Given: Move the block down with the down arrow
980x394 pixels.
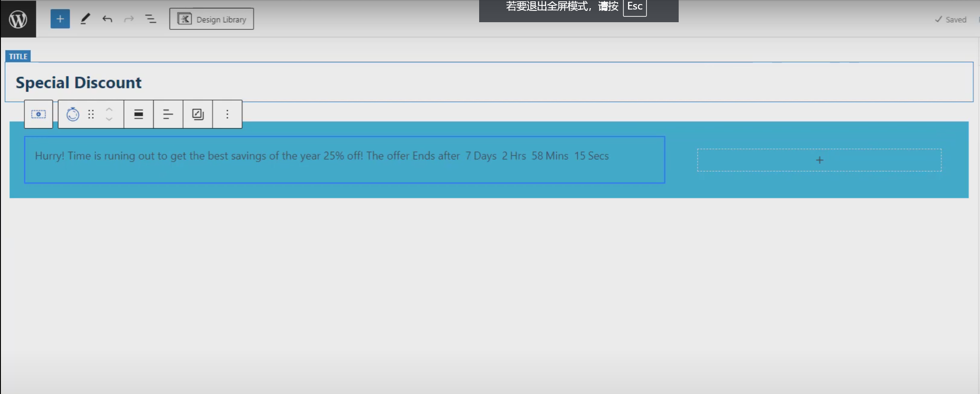Looking at the screenshot, I should (109, 119).
